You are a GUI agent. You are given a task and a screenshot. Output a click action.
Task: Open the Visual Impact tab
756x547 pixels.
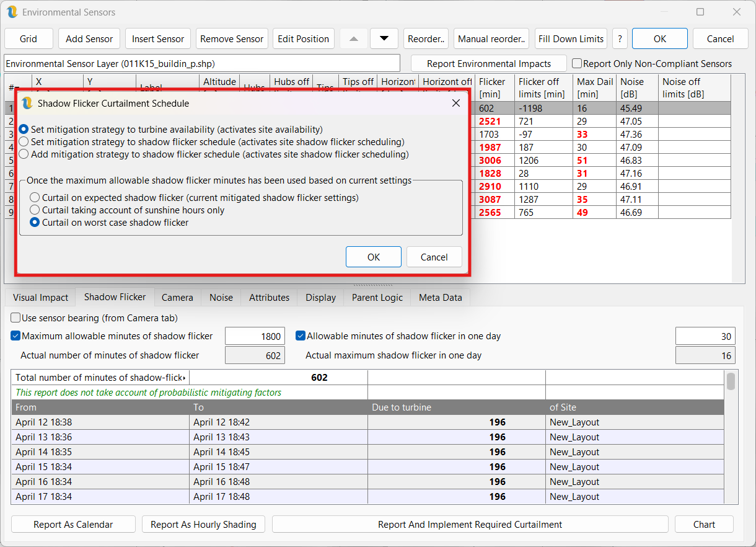pyautogui.click(x=40, y=298)
